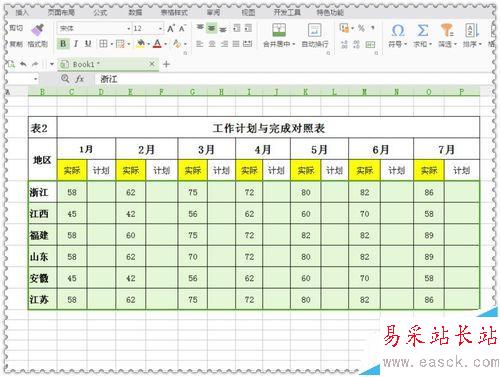Viewport: 500px width, 377px height.
Task: Select column header G
Action: tap(192, 92)
